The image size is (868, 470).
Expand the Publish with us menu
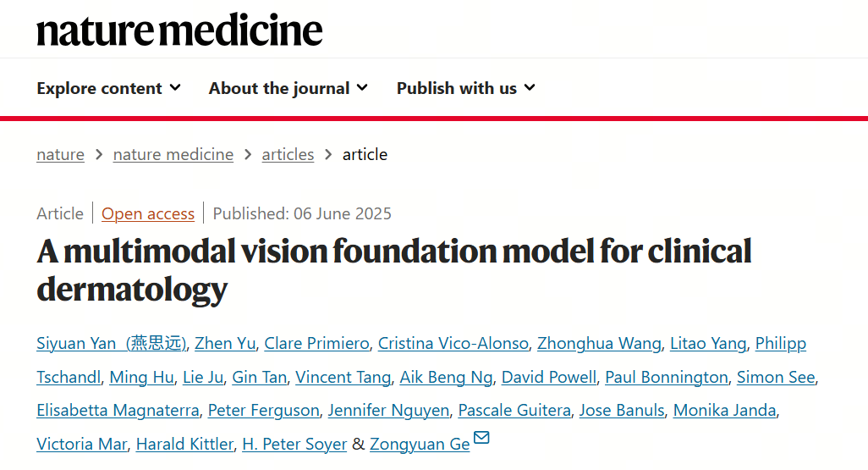pos(465,88)
